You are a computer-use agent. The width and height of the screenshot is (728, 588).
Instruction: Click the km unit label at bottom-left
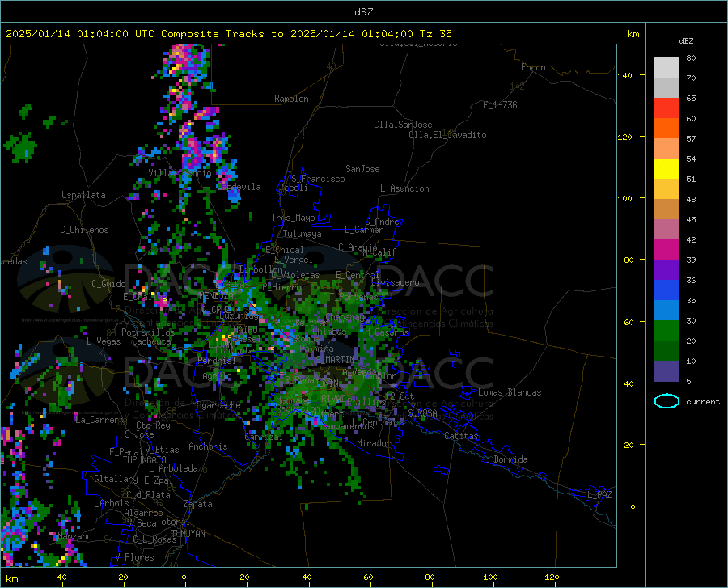11,579
